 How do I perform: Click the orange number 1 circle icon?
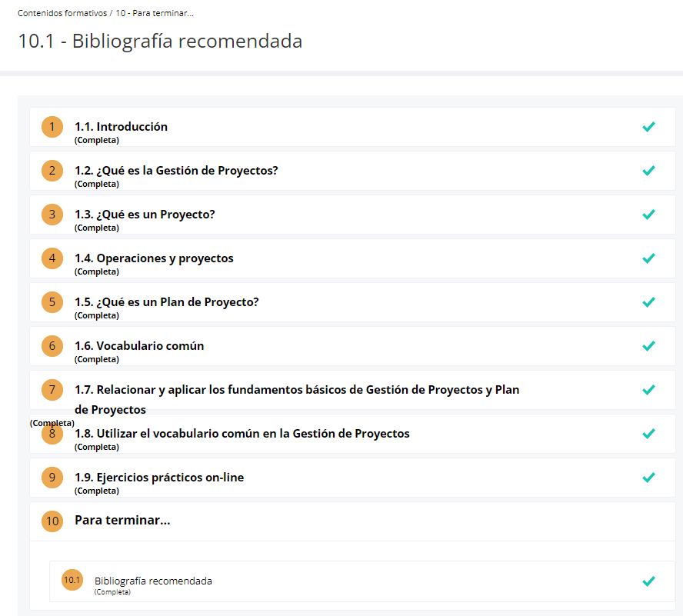[x=52, y=127]
